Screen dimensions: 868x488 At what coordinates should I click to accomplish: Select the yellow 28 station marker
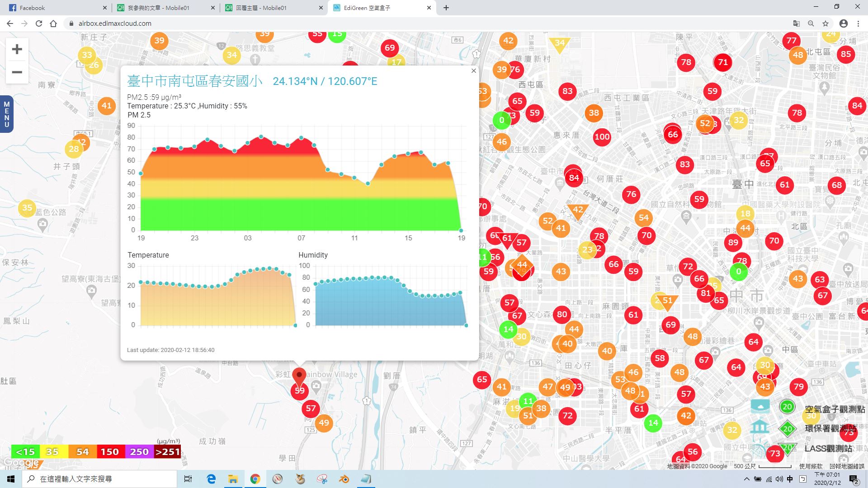(x=74, y=149)
